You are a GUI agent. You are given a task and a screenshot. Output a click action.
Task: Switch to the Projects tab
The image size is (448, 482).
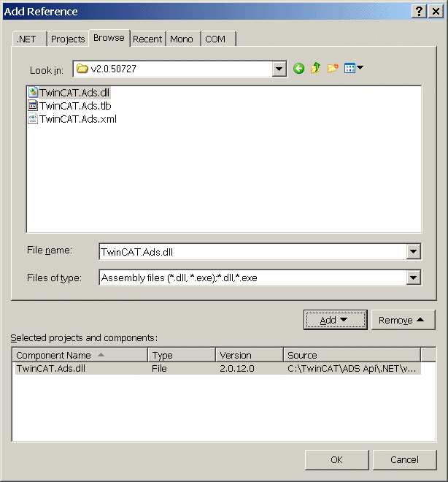pyautogui.click(x=68, y=39)
